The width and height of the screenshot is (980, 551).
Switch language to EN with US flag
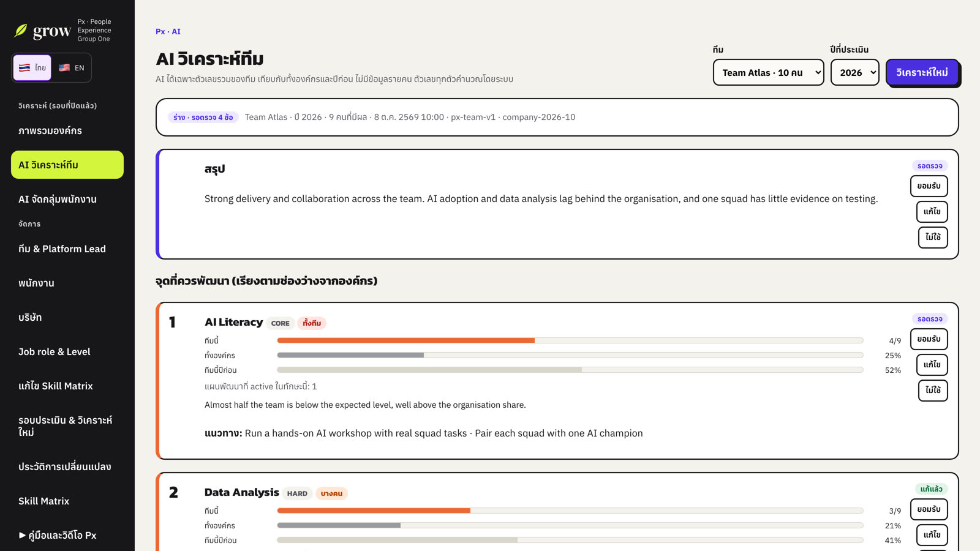71,67
